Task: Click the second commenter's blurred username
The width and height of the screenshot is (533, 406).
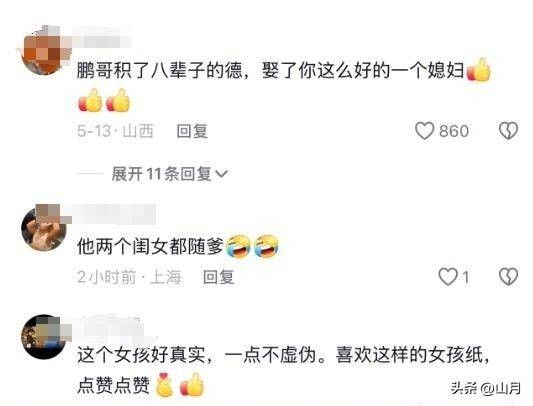Action: pyautogui.click(x=114, y=214)
